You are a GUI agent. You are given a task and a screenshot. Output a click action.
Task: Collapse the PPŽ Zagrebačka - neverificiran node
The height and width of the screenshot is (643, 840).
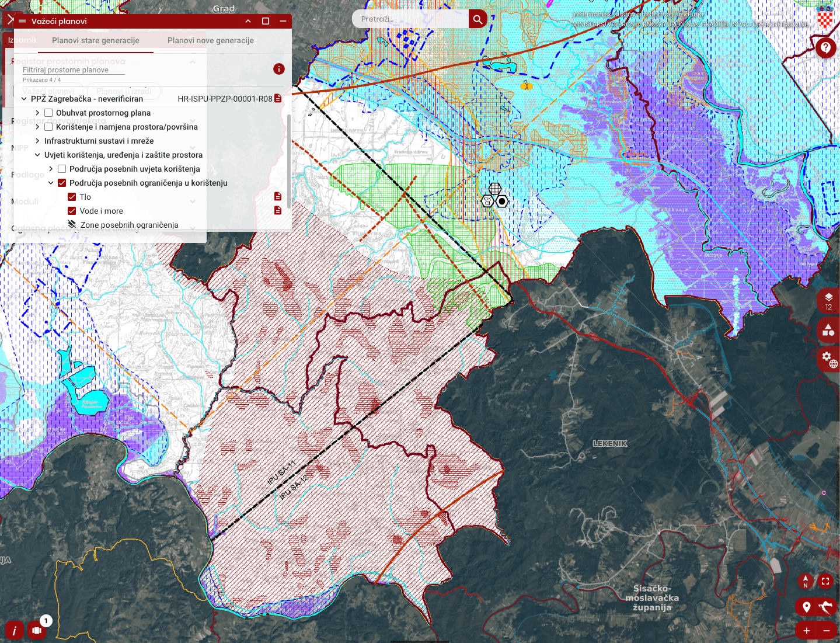pos(24,99)
